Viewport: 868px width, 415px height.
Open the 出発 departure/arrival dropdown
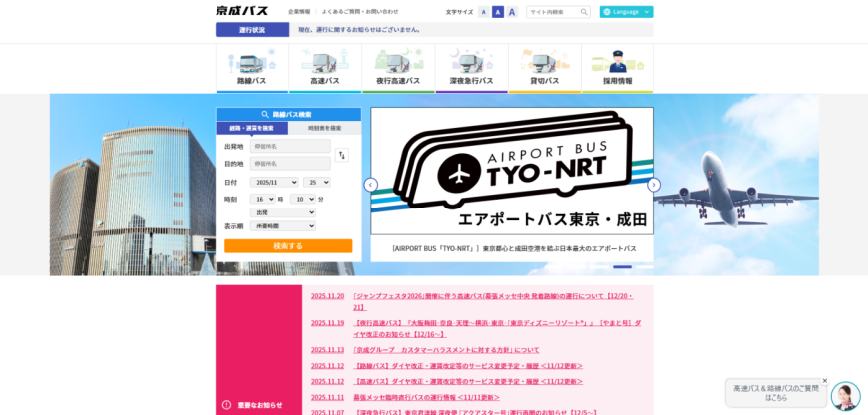283,212
